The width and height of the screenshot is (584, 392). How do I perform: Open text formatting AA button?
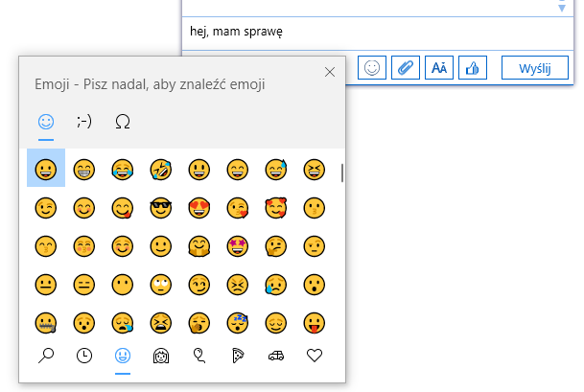click(438, 68)
